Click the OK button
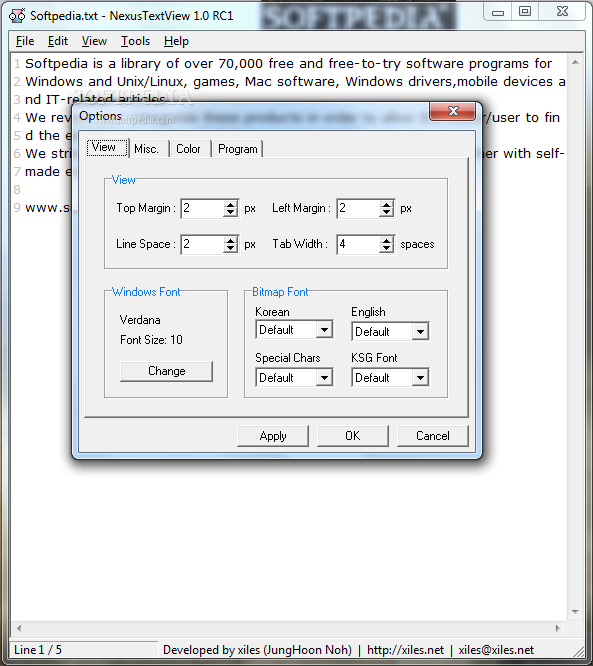Viewport: 593px width, 666px height. pyautogui.click(x=353, y=436)
